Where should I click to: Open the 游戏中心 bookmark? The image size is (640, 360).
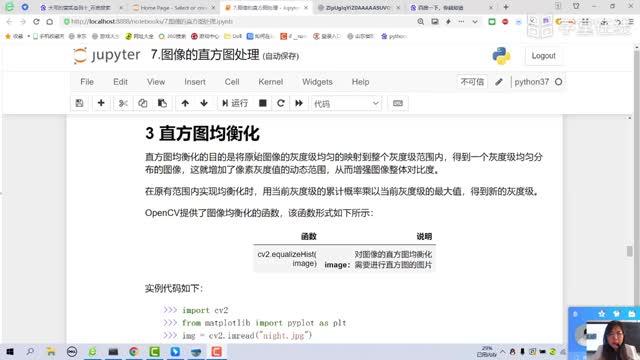pyautogui.click(x=205, y=36)
